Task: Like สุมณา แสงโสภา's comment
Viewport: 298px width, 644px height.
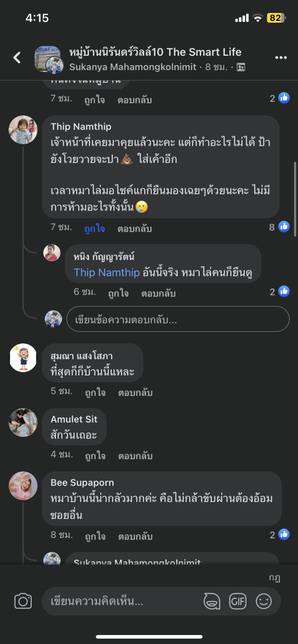Action: coord(95,393)
